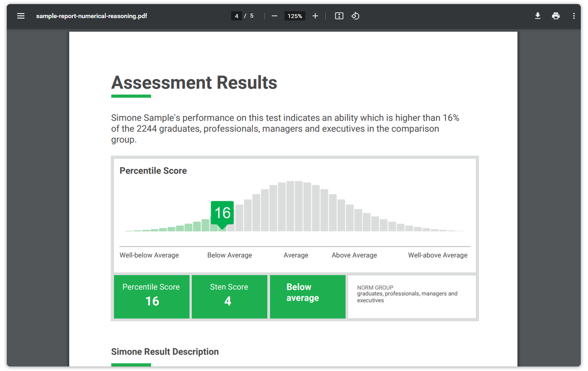This screenshot has height=371, width=588.
Task: Open the sidebar hamburger menu
Action: pyautogui.click(x=21, y=16)
